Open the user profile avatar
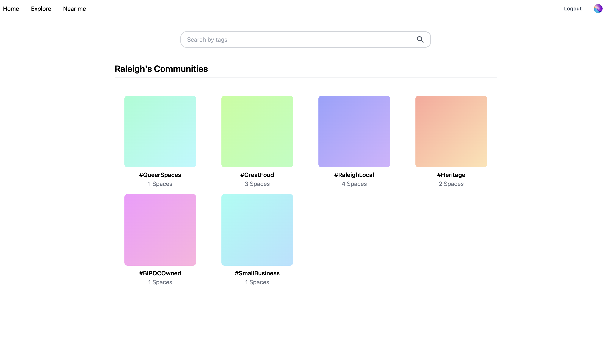Screen dimensions: 613x364 coord(598,9)
